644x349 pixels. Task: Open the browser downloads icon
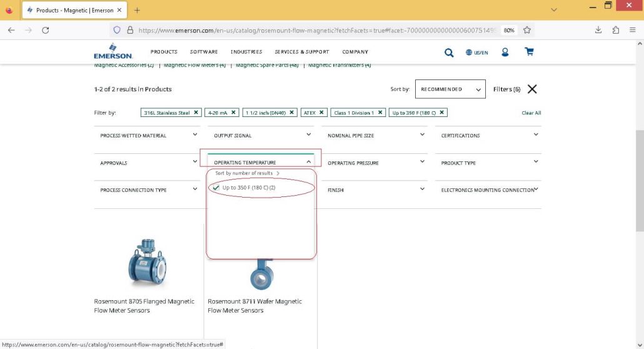[598, 30]
